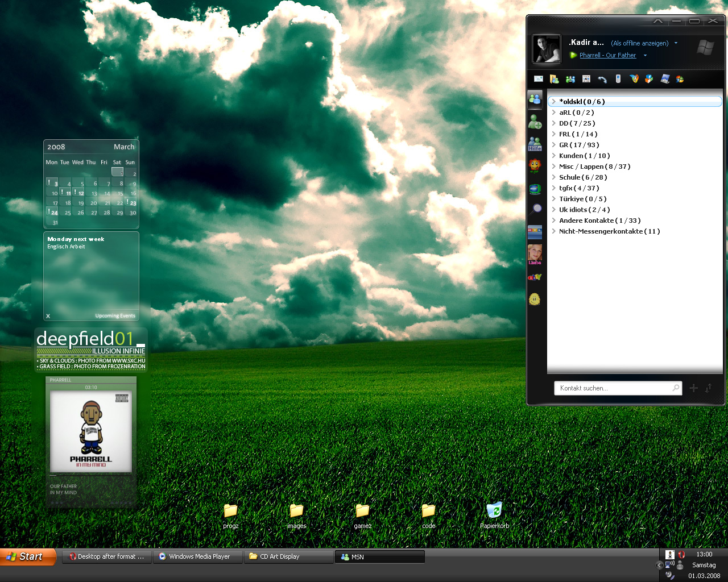Open the dropdown arrow beside Pharrell - Our Father
This screenshot has width=728, height=582.
645,56
